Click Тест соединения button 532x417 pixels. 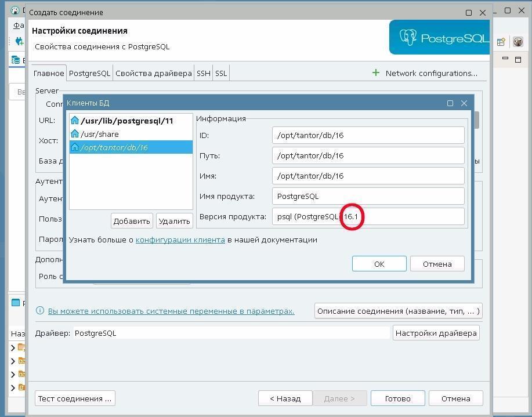(x=75, y=398)
